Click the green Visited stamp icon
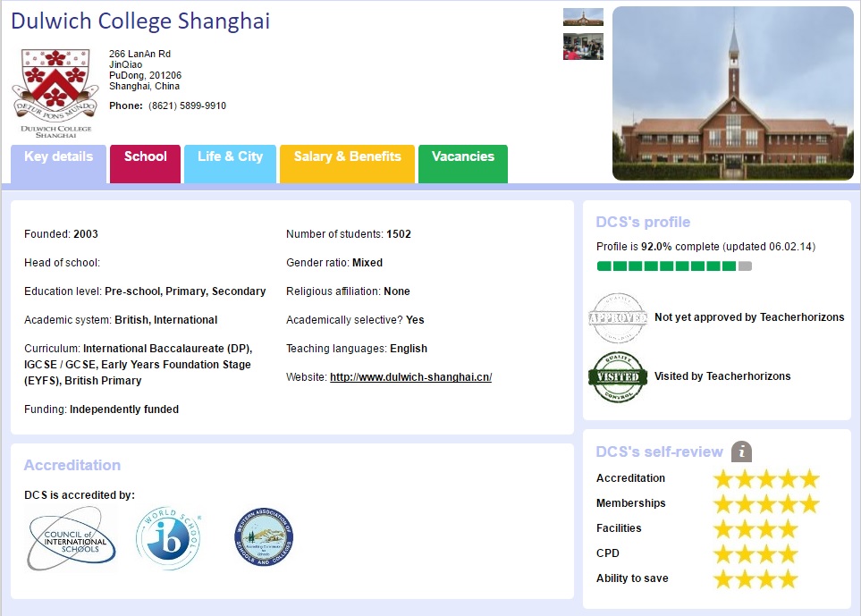 [x=619, y=376]
